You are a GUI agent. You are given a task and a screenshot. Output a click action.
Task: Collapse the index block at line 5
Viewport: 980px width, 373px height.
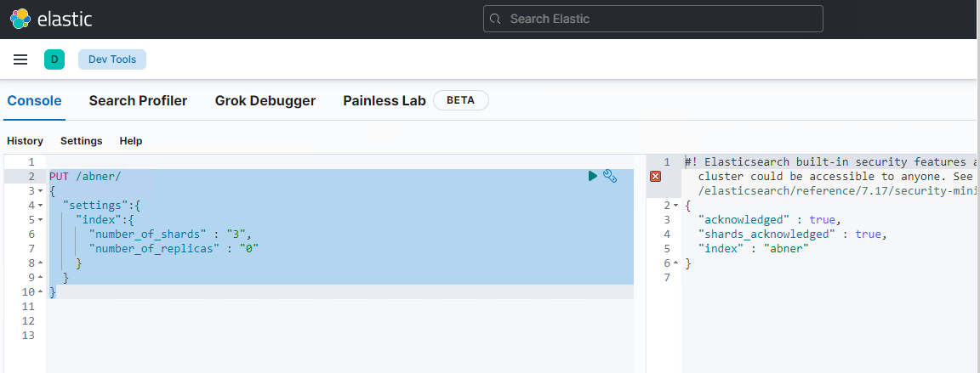[x=41, y=219]
